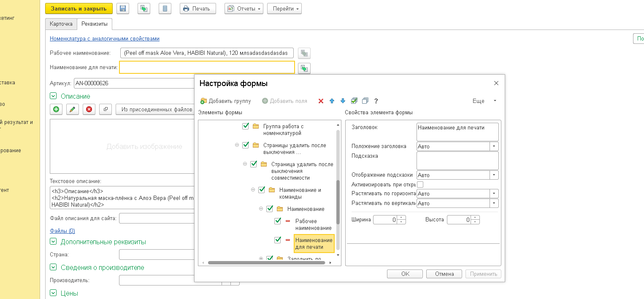Move the element down with blue arrow
Viewport: 644px width, 299px height.
[x=343, y=101]
